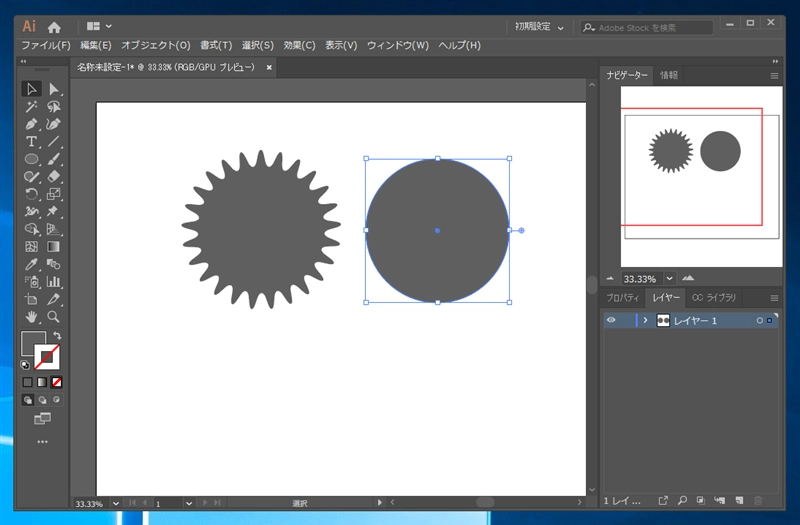800x525 pixels.
Task: Open the arrange documents dropdown
Action: click(99, 26)
